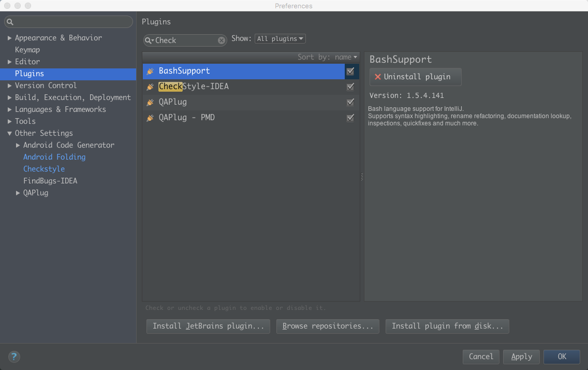This screenshot has height=370, width=588.
Task: Toggle the QAPlug - PMD checkbox
Action: (350, 118)
